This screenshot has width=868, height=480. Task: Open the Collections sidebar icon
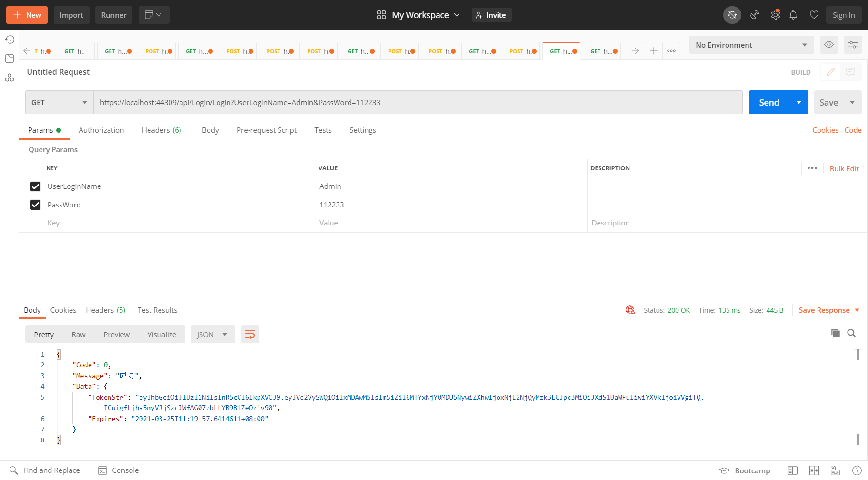click(10, 59)
